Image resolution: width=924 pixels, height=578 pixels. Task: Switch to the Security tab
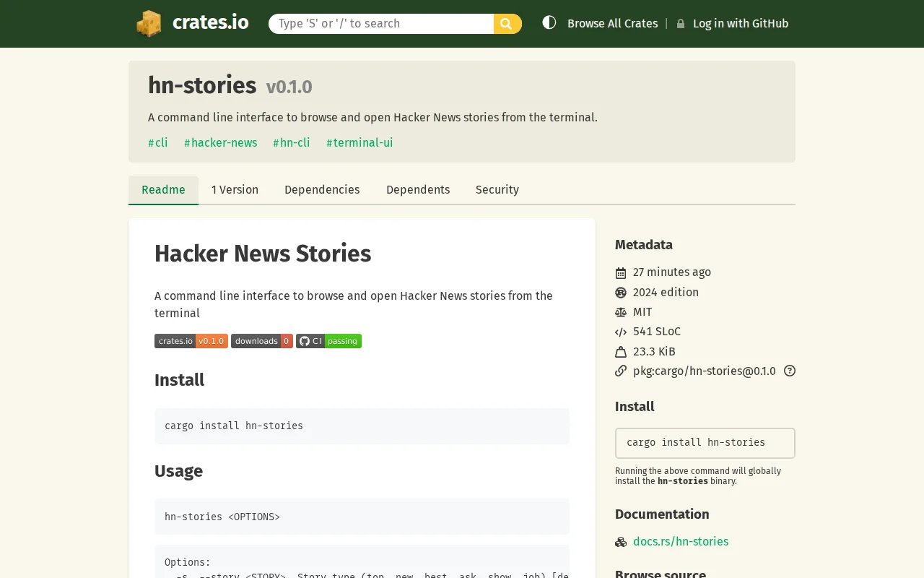[497, 190]
